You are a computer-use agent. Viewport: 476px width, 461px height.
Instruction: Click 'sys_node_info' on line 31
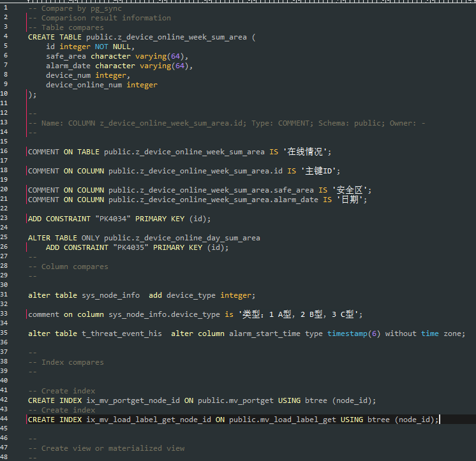(110, 295)
